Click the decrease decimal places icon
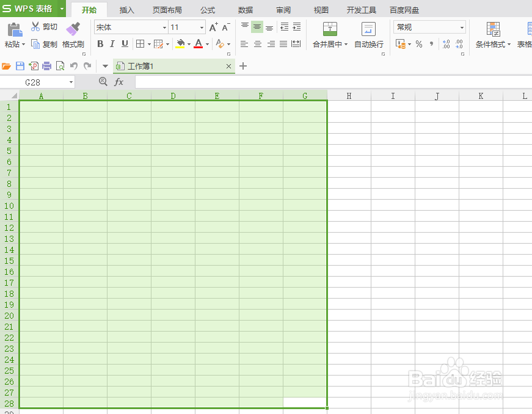Viewport: 532px width, 414px height. tap(459, 44)
